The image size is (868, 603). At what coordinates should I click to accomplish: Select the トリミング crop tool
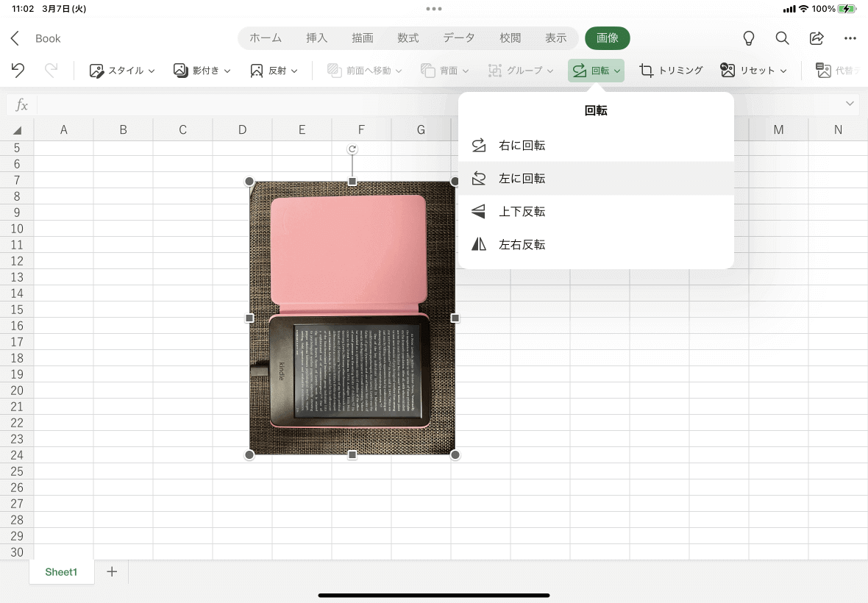click(671, 71)
